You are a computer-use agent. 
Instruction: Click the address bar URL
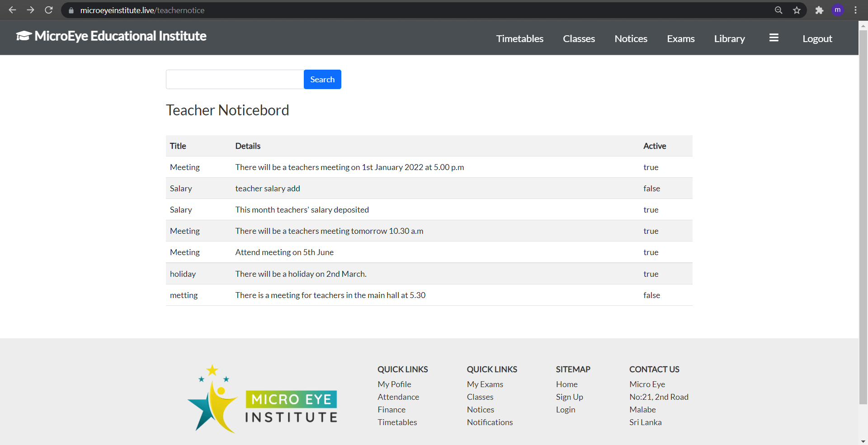pyautogui.click(x=142, y=10)
